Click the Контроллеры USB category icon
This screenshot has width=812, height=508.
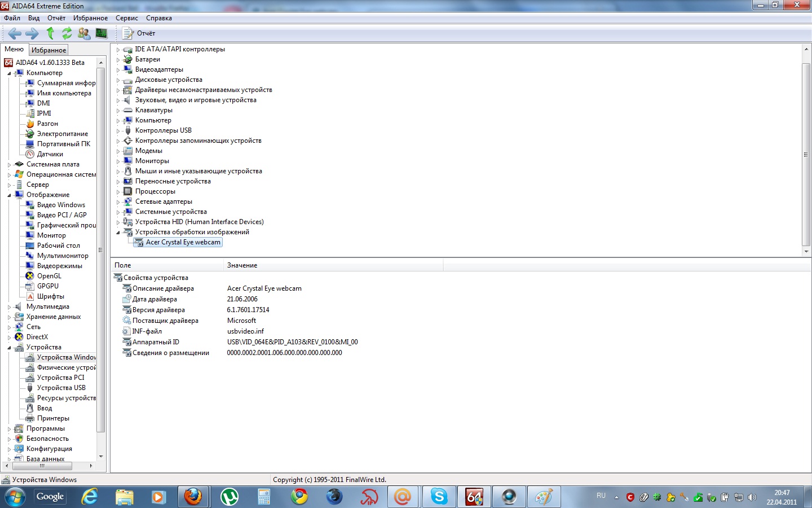128,130
